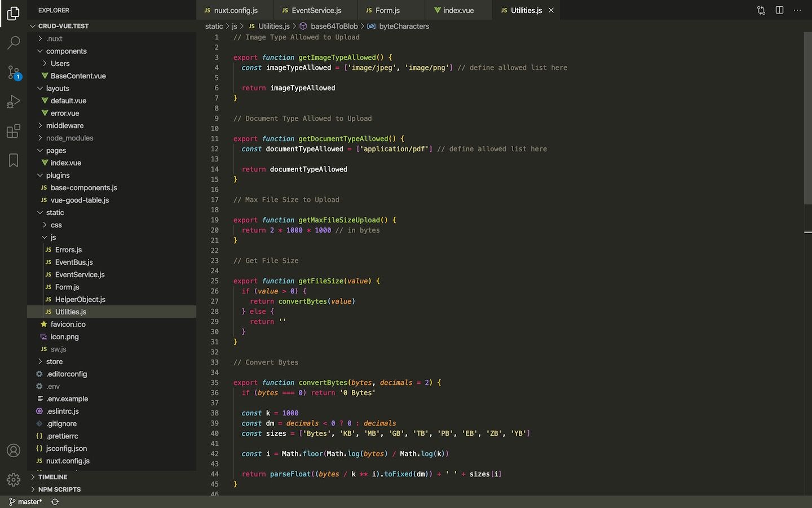Click the Split Editor icon

click(x=779, y=10)
